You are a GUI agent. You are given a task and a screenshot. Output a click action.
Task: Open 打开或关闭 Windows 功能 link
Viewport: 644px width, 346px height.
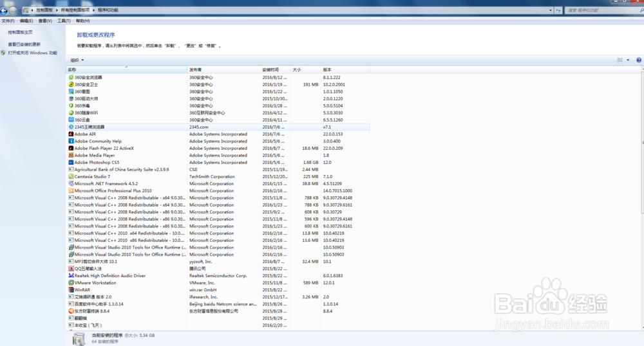click(x=32, y=53)
